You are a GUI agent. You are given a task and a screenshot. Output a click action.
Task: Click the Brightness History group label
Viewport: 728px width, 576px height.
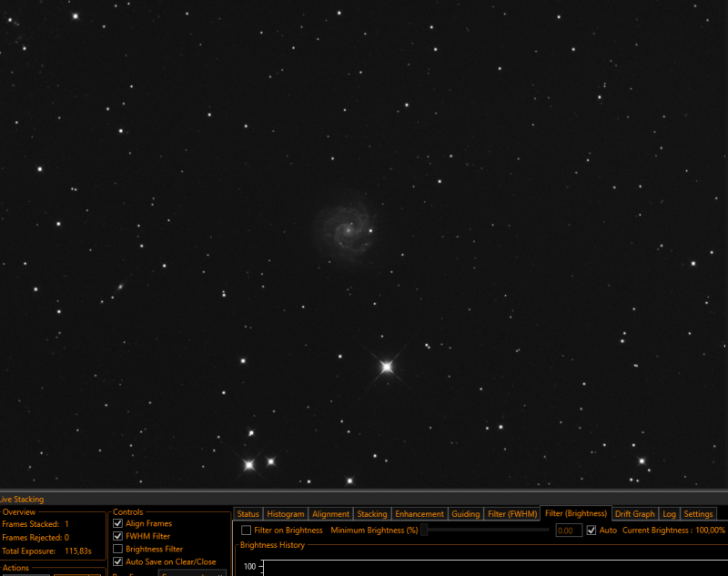(x=272, y=545)
